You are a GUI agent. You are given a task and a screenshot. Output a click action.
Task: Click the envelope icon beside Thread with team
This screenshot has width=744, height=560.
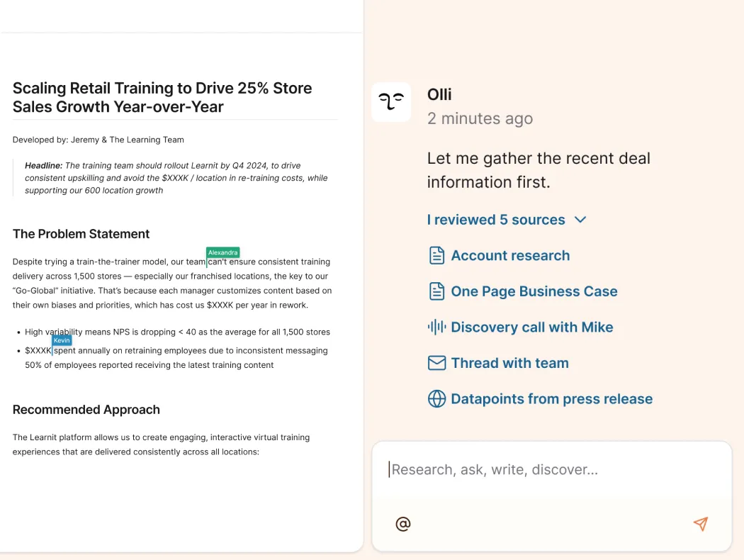point(436,362)
